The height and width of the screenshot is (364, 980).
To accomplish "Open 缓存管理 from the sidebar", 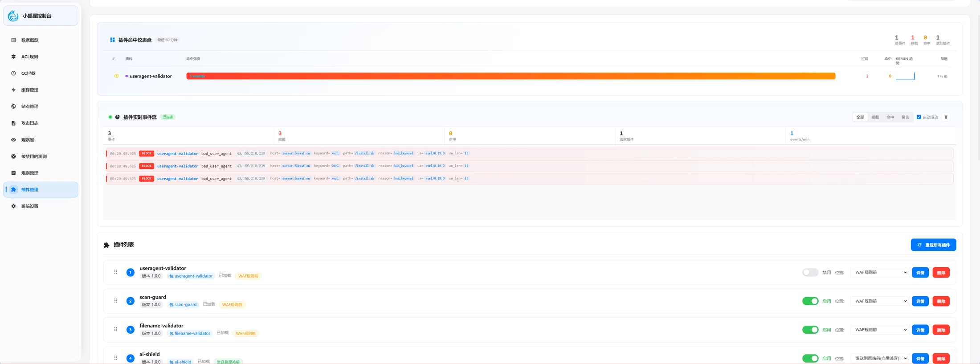I will [41, 90].
